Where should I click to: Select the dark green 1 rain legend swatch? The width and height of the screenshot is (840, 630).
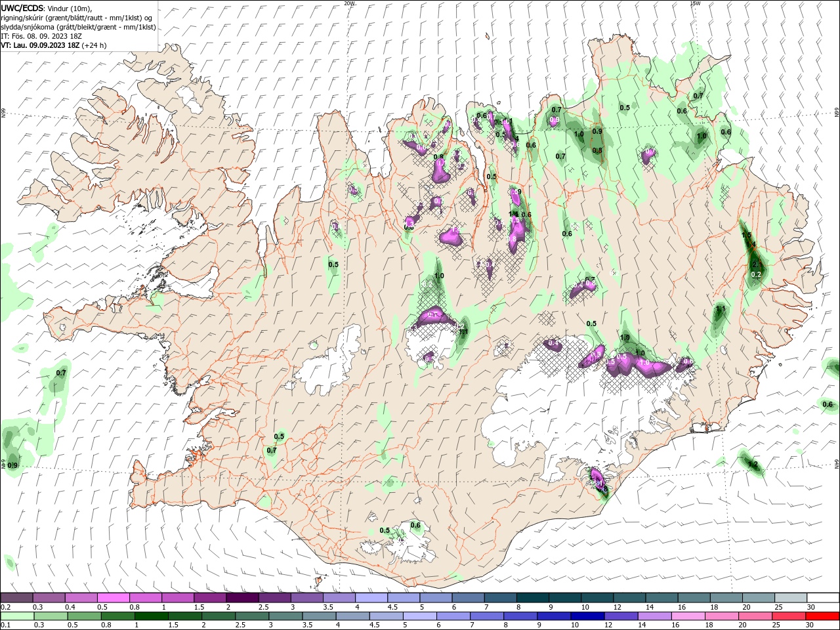coord(151,616)
